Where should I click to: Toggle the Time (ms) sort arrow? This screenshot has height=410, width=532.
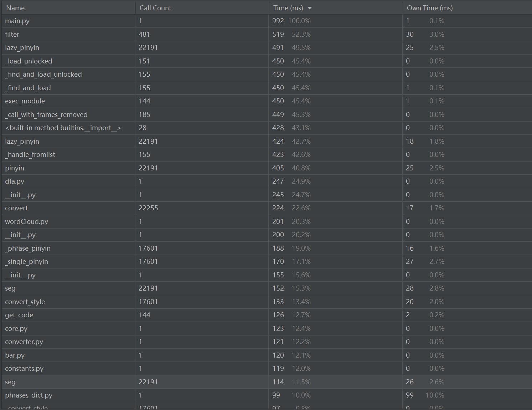[309, 8]
